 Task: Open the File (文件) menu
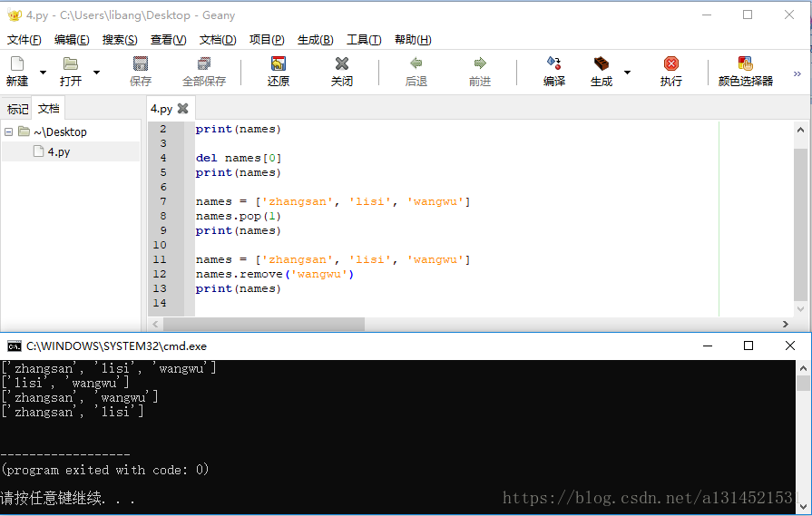(x=24, y=40)
